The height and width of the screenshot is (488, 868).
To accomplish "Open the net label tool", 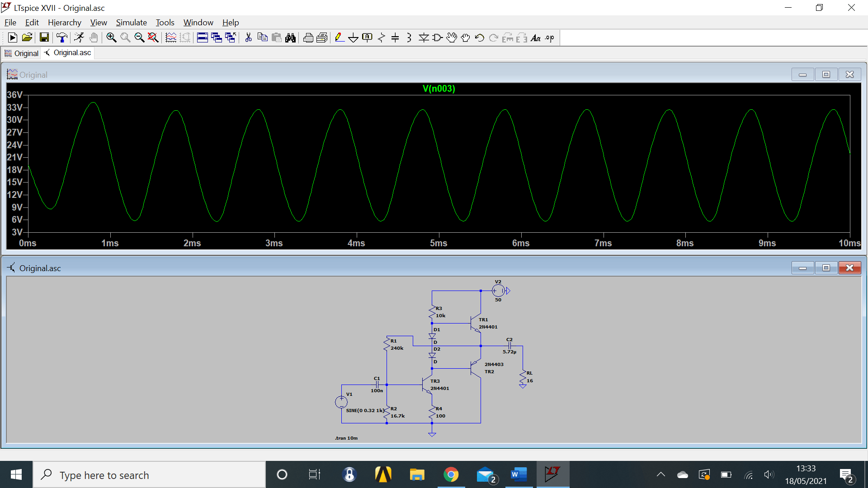I will point(367,38).
